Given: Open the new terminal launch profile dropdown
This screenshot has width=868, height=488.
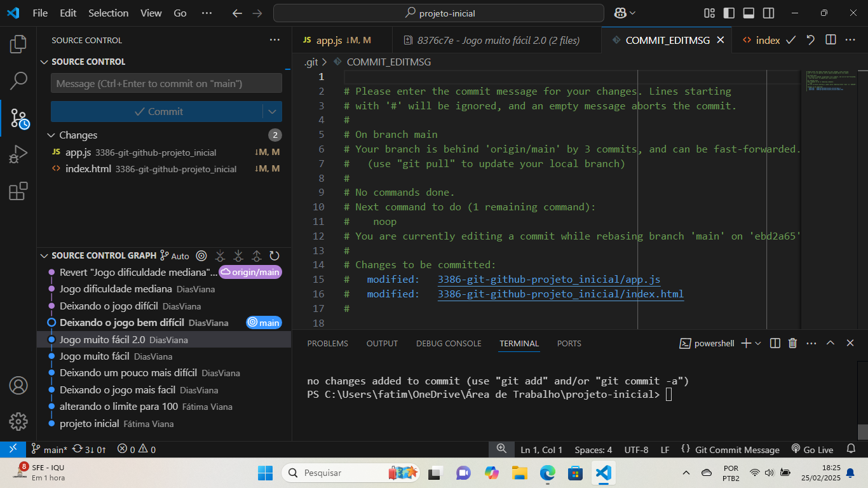Looking at the screenshot, I should [x=757, y=343].
